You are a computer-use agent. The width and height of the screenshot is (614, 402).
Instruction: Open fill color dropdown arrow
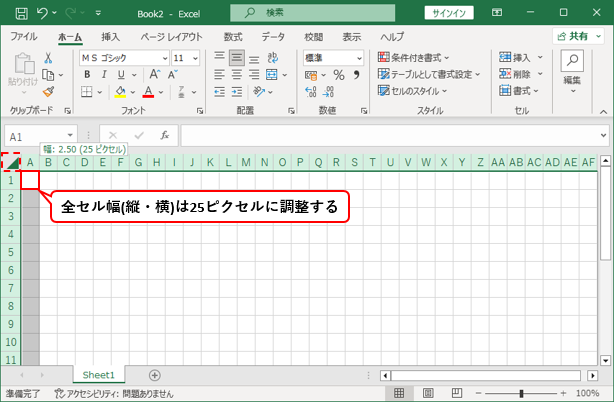(133, 92)
